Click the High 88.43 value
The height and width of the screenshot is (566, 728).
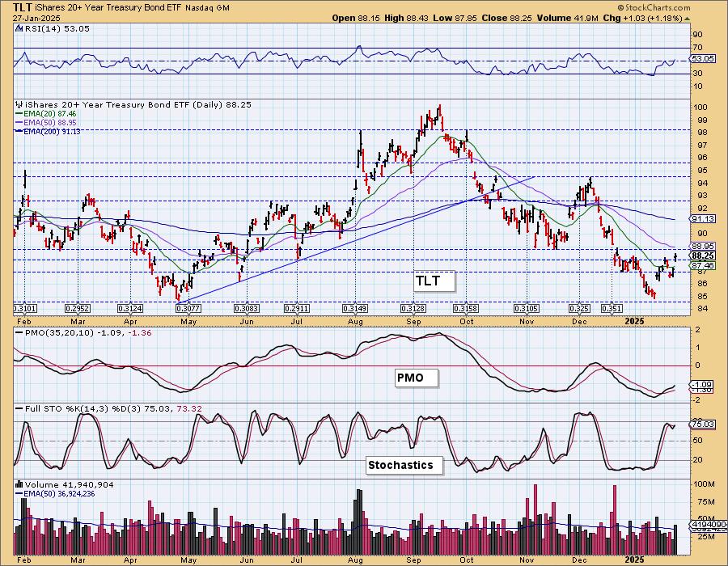click(407, 18)
